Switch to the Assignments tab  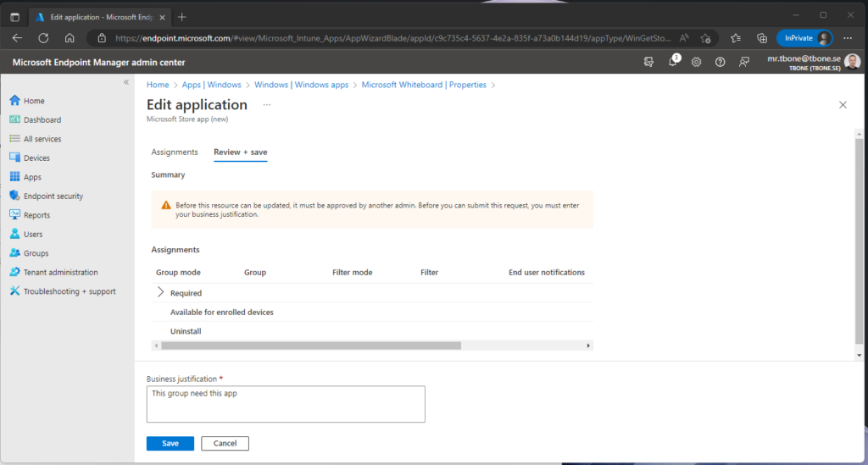pos(175,152)
